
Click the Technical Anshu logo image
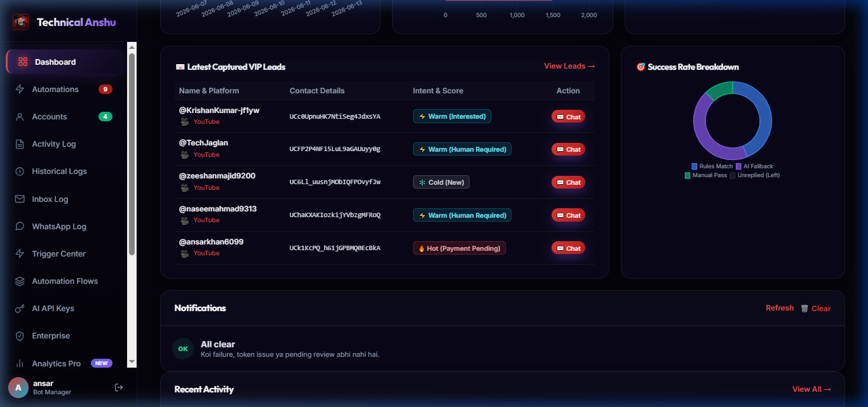[x=21, y=22]
